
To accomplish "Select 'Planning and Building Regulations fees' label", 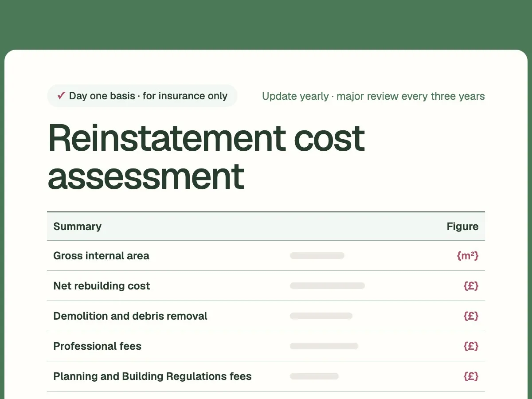I will pyautogui.click(x=153, y=376).
